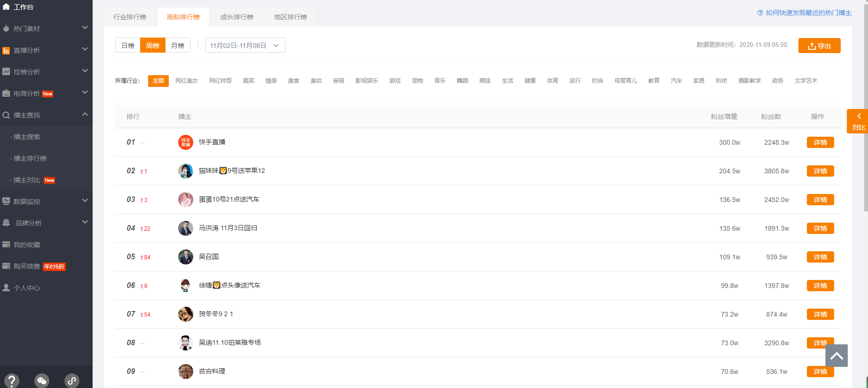The image size is (868, 388).
Task: Switch to the 成长排行榜 tab
Action: [237, 17]
